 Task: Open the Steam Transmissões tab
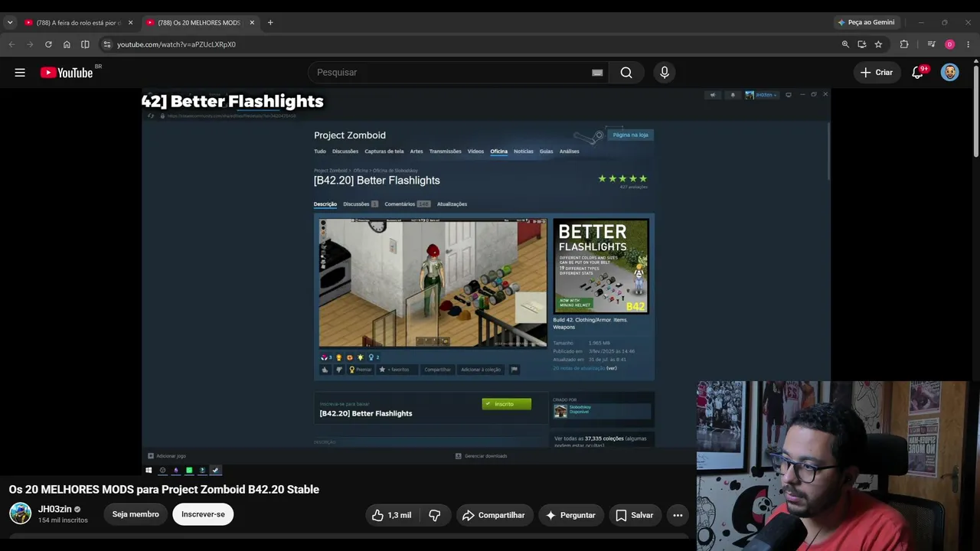pos(446,152)
